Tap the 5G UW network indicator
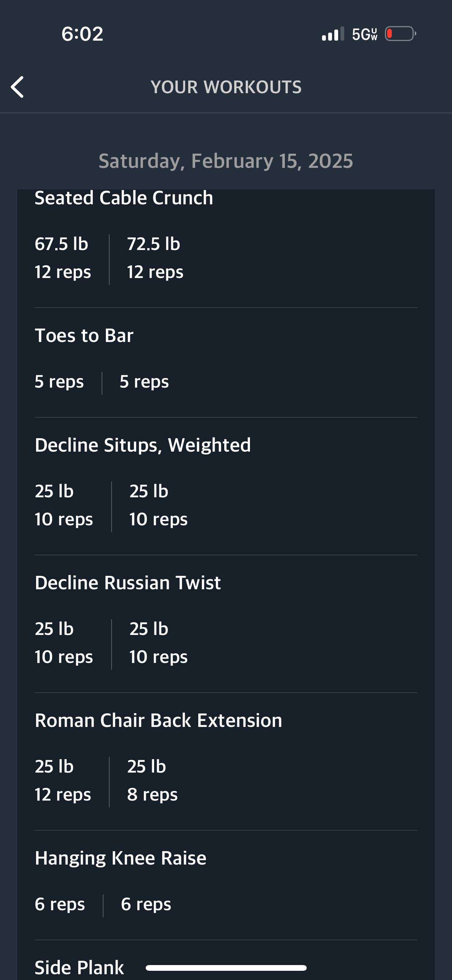The height and width of the screenshot is (980, 452). point(365,34)
